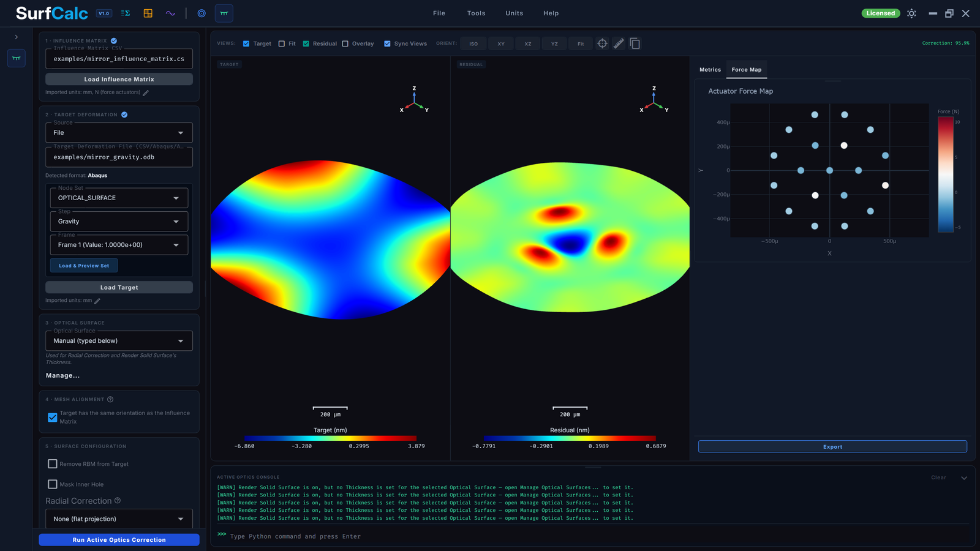Image resolution: width=980 pixels, height=551 pixels.
Task: Open Radial Correction help icon
Action: [118, 501]
